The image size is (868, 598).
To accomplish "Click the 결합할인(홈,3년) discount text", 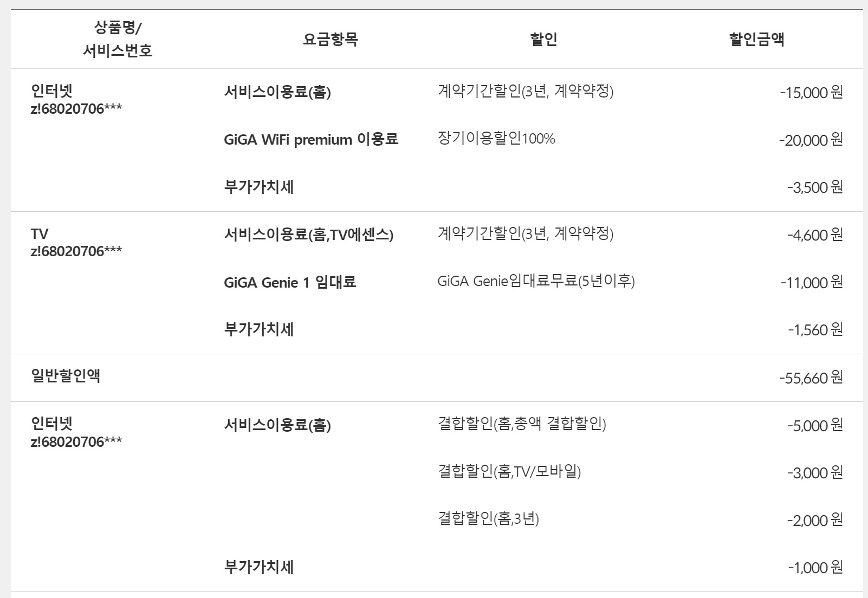I will point(488,519).
